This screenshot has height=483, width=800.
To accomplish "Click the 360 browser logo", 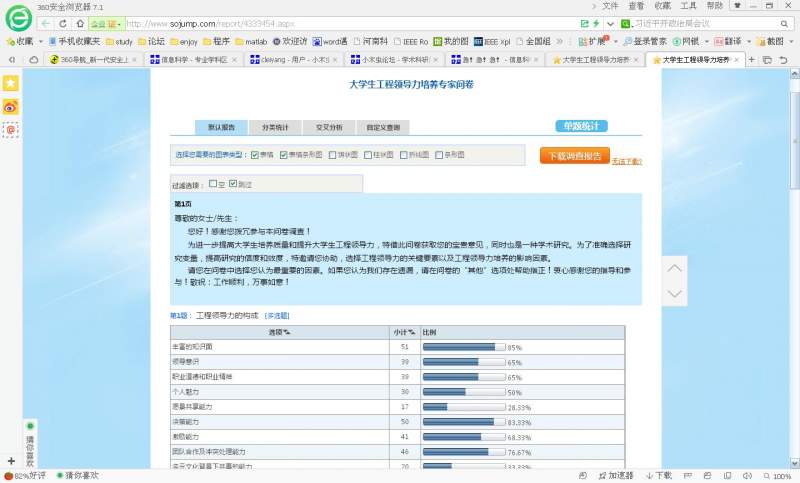I will point(18,18).
